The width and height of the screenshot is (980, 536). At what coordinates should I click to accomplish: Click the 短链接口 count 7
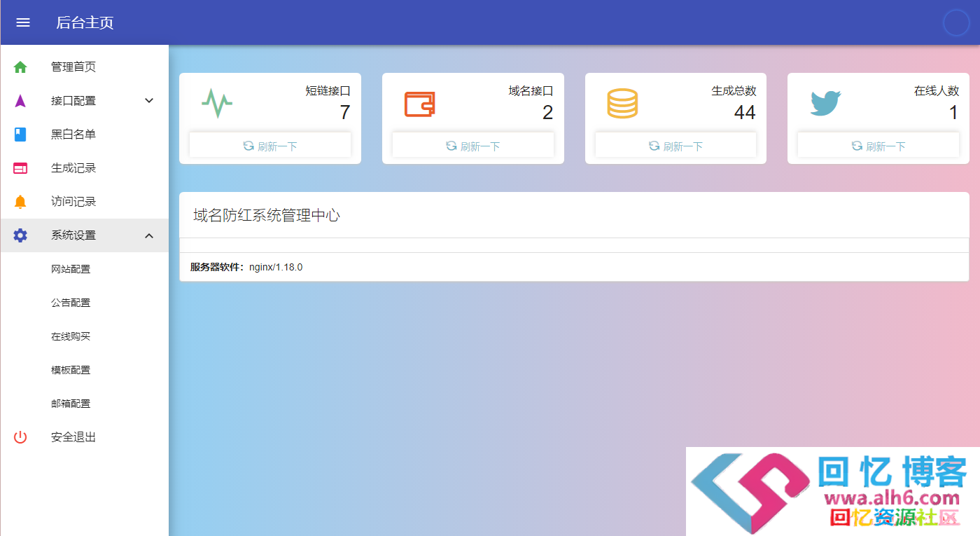[344, 112]
